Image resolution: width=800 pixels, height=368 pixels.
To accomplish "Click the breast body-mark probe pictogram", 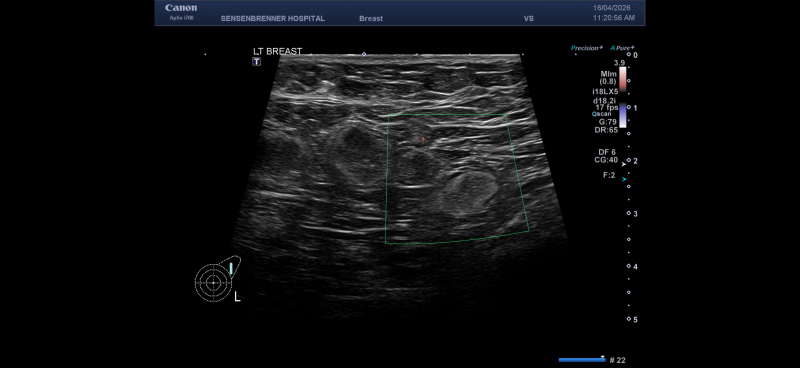I will click(217, 279).
